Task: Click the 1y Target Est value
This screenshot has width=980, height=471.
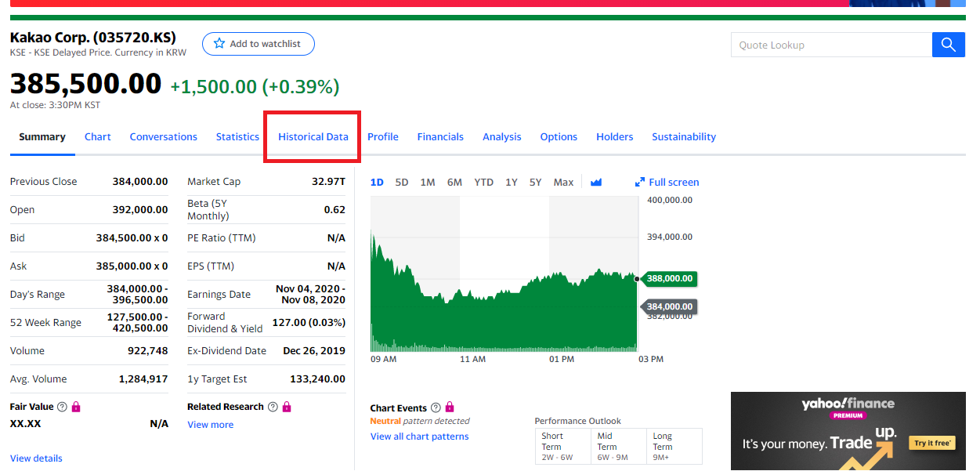Action: (317, 379)
